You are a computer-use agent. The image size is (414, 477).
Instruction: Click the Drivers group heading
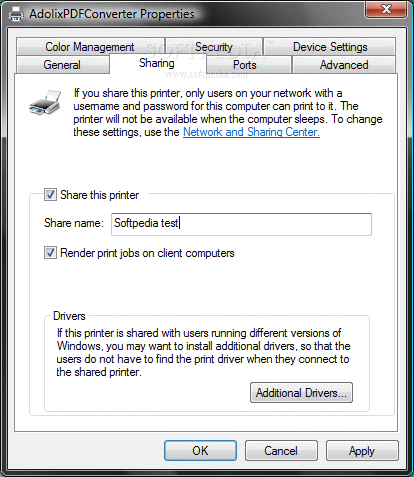click(x=69, y=316)
